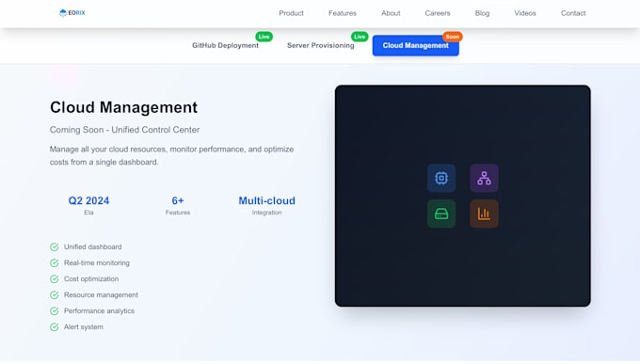640x364 pixels.
Task: Click the blue CPU chip icon
Action: pyautogui.click(x=441, y=178)
